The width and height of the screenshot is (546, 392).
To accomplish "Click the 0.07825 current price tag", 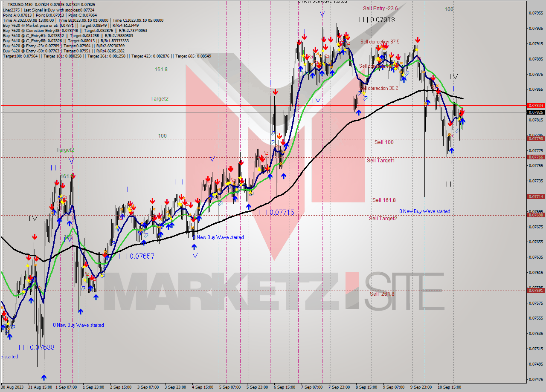I will click(x=536, y=112).
